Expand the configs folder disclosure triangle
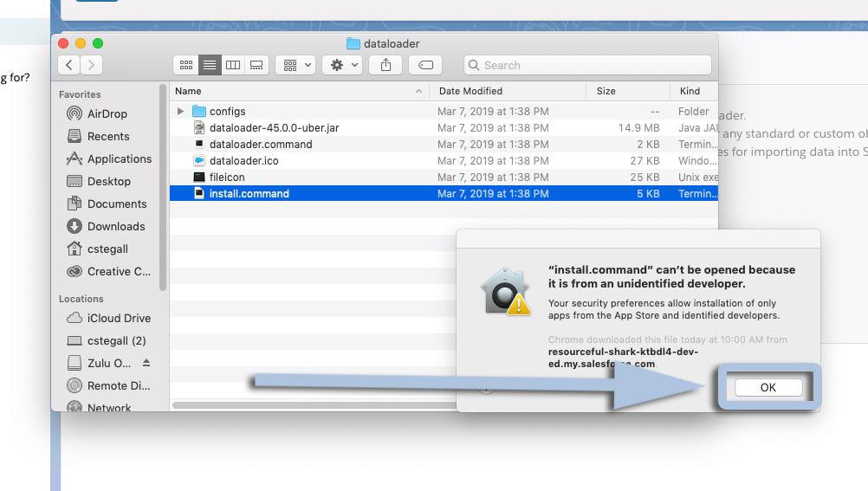This screenshot has width=868, height=491. tap(180, 111)
